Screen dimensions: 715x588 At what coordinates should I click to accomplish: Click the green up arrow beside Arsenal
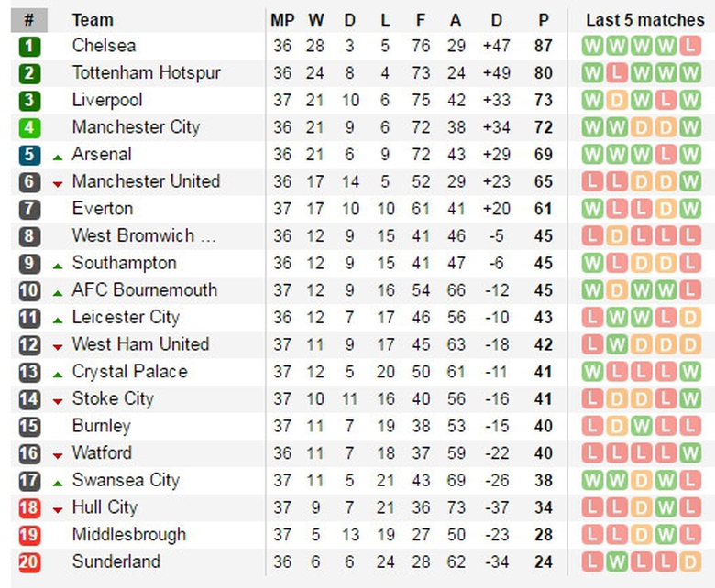[58, 157]
